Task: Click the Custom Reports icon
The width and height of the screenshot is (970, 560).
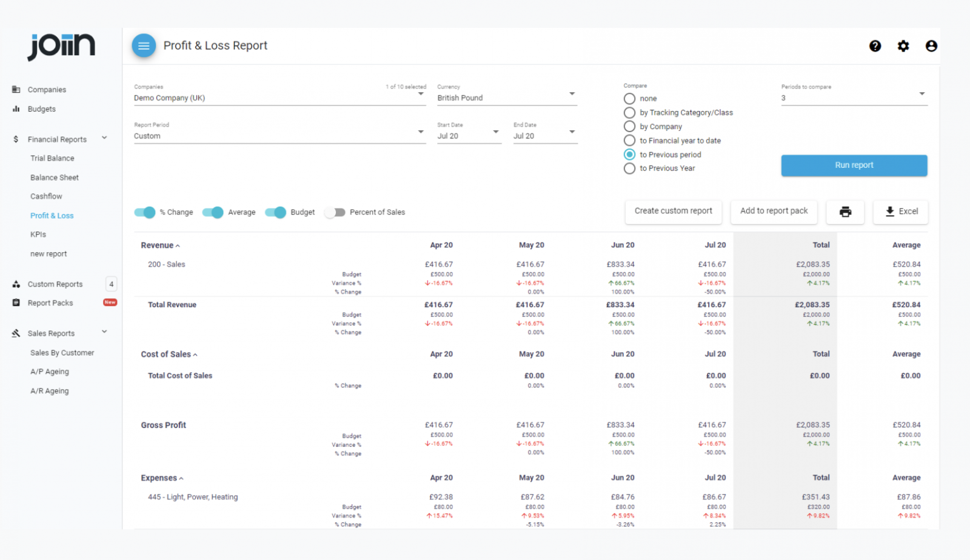Action: [15, 284]
